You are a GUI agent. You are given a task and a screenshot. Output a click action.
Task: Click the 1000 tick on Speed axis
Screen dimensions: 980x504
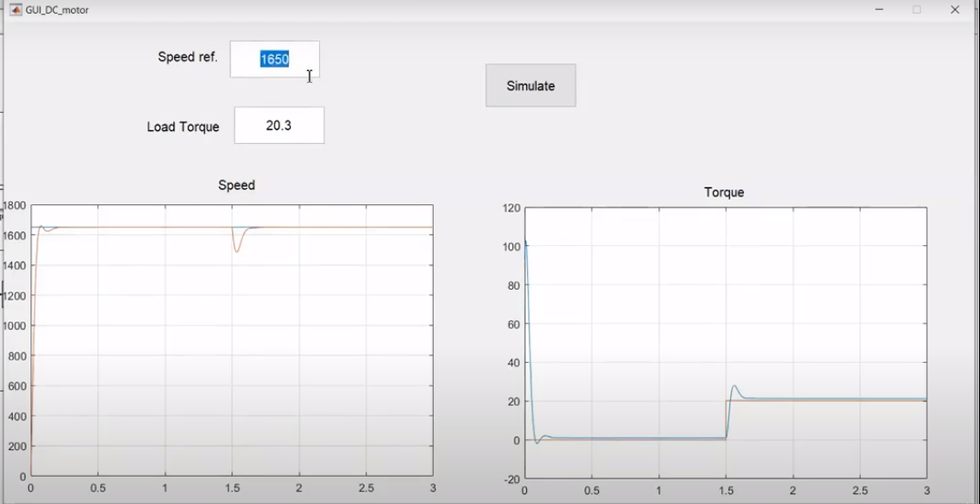14,326
